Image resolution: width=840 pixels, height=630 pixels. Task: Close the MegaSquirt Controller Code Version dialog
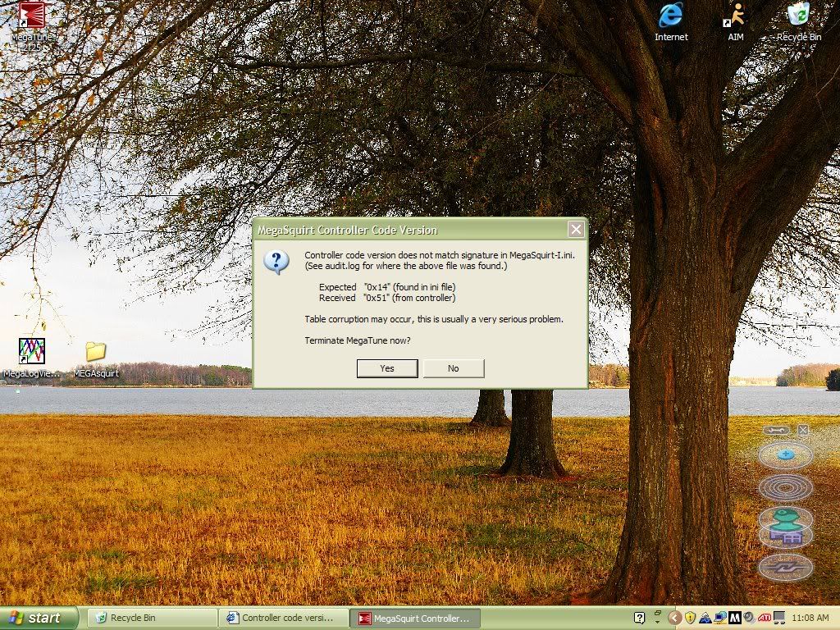[x=576, y=230]
